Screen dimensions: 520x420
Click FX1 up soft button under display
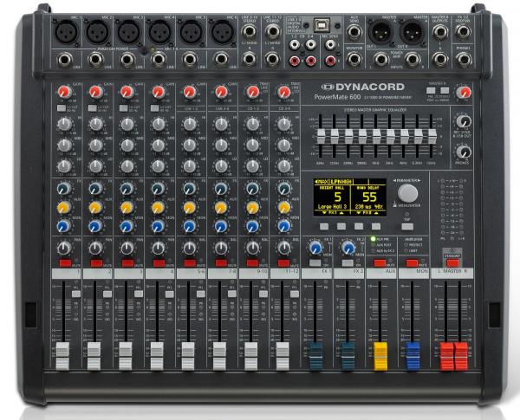click(341, 226)
